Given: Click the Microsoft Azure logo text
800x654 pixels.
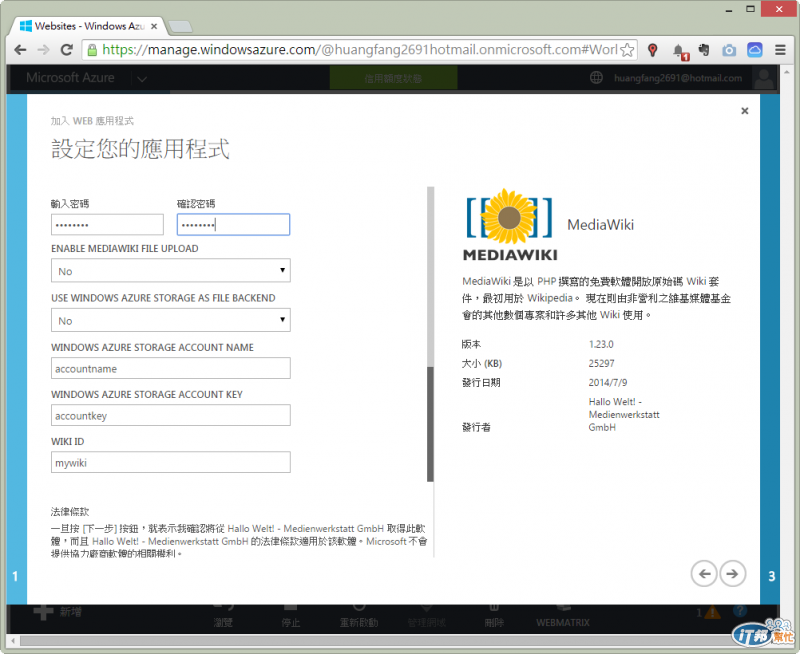Looking at the screenshot, I should pyautogui.click(x=70, y=78).
